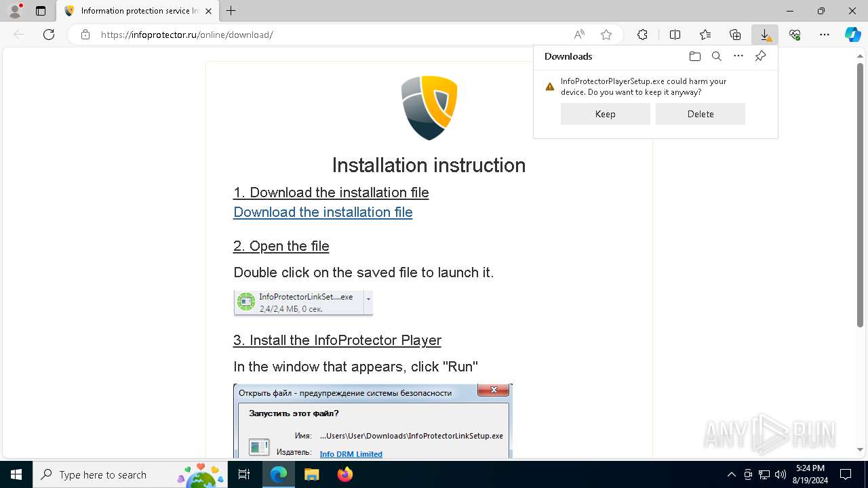
Task: Open the Extensions puzzle icon
Action: [x=642, y=35]
